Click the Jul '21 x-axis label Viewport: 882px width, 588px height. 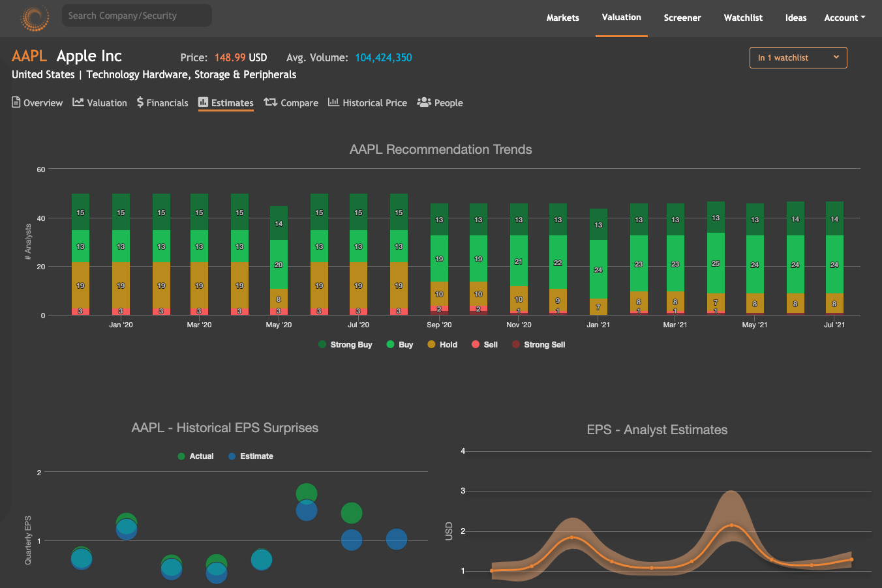(834, 325)
